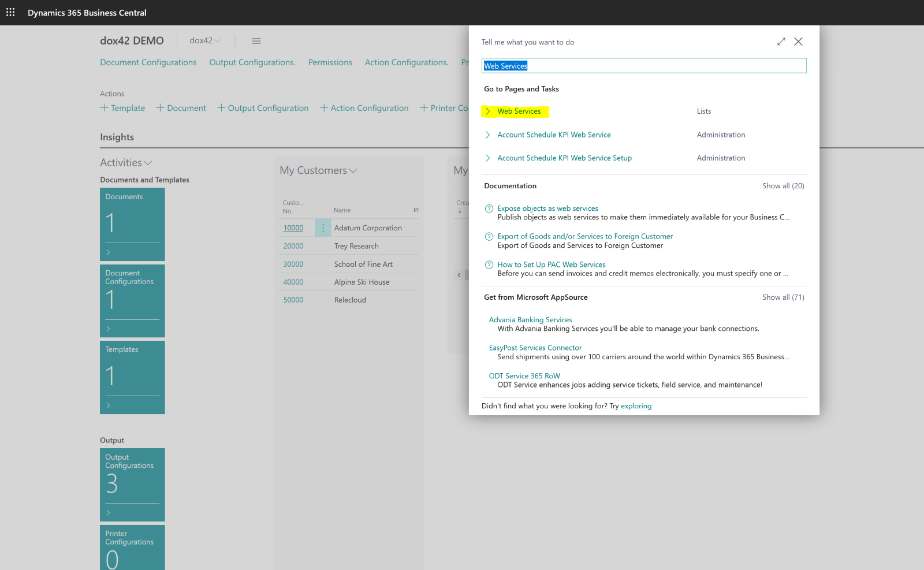The height and width of the screenshot is (570, 924).
Task: Open customer number 40000
Action: pos(293,282)
